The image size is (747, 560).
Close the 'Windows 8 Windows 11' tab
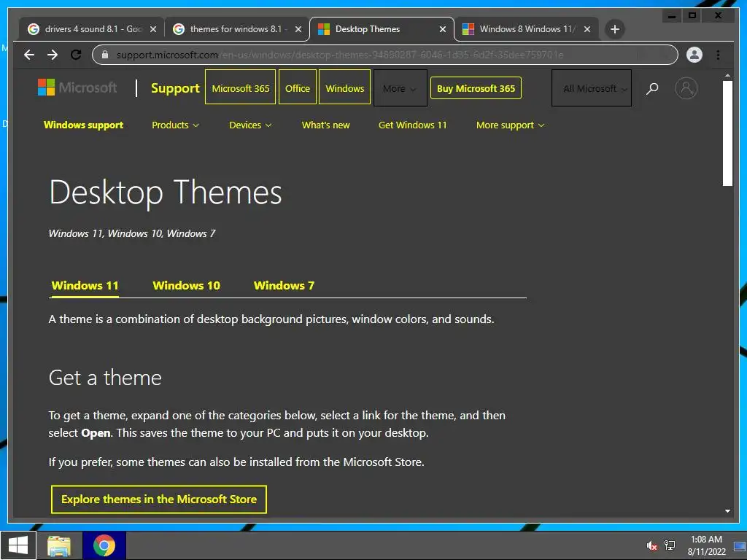pyautogui.click(x=587, y=29)
